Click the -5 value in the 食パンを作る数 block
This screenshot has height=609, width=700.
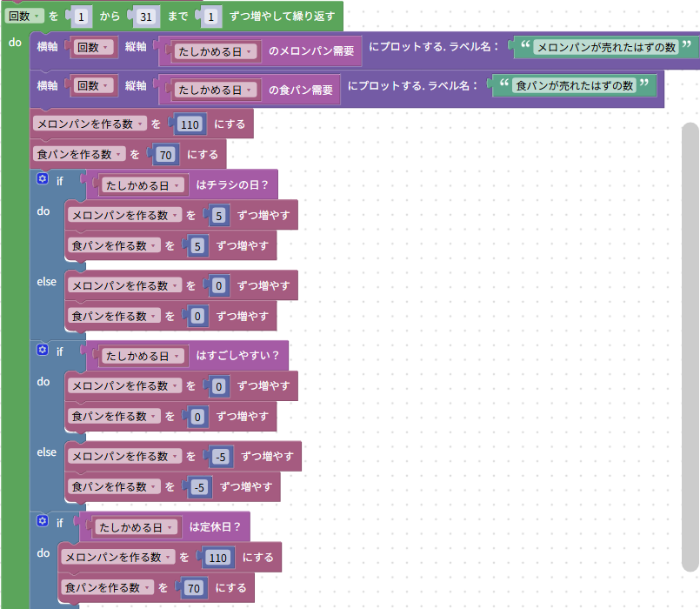(199, 487)
